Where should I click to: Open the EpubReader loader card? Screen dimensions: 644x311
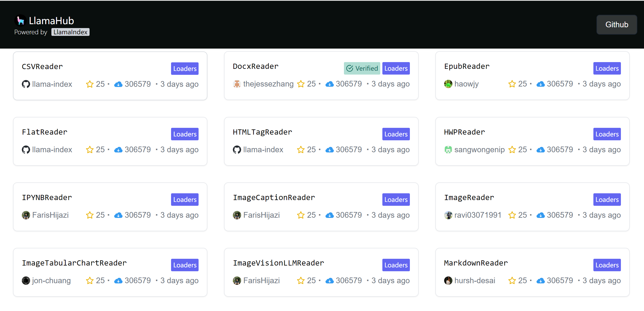(x=467, y=66)
